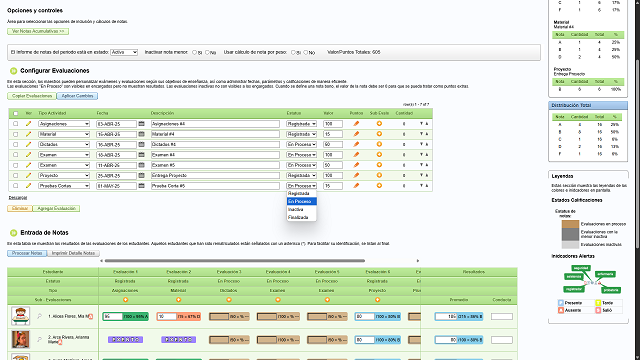This screenshot has width=640, height=360.
Task: Move Prueba Corta #5 row up with arrow
Action: tap(427, 186)
